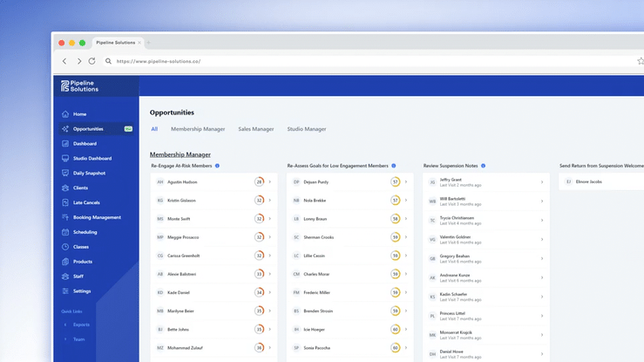Expand Sherman Crooks row chevron
This screenshot has height=362, width=644.
pyautogui.click(x=406, y=237)
